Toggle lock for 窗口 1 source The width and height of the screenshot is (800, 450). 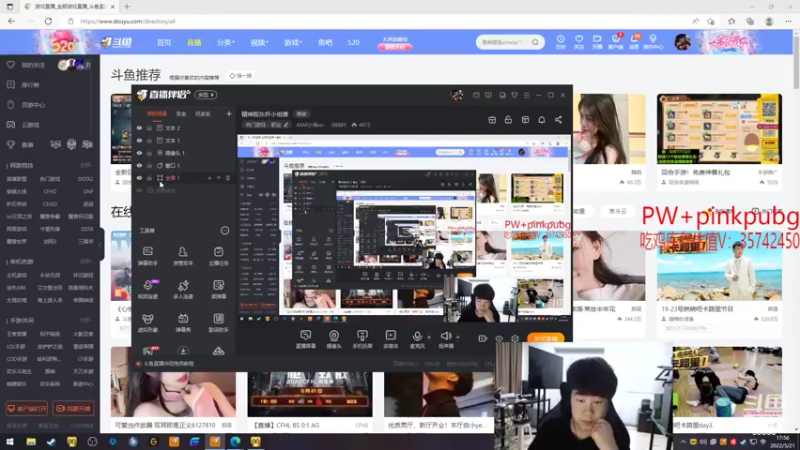tap(149, 165)
